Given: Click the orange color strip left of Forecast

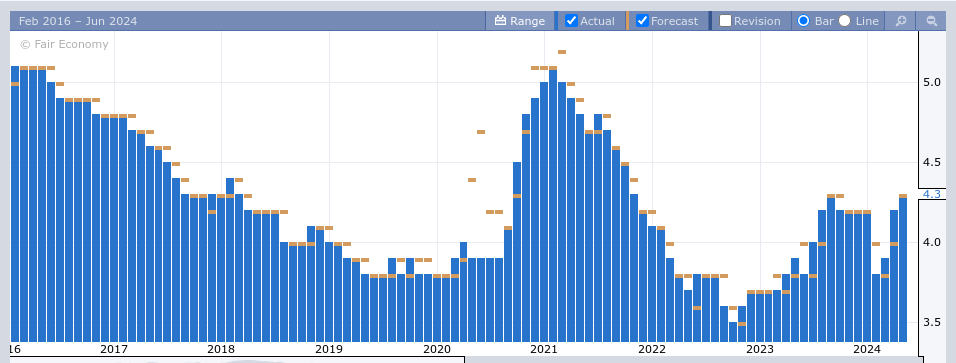Looking at the screenshot, I should tap(627, 21).
